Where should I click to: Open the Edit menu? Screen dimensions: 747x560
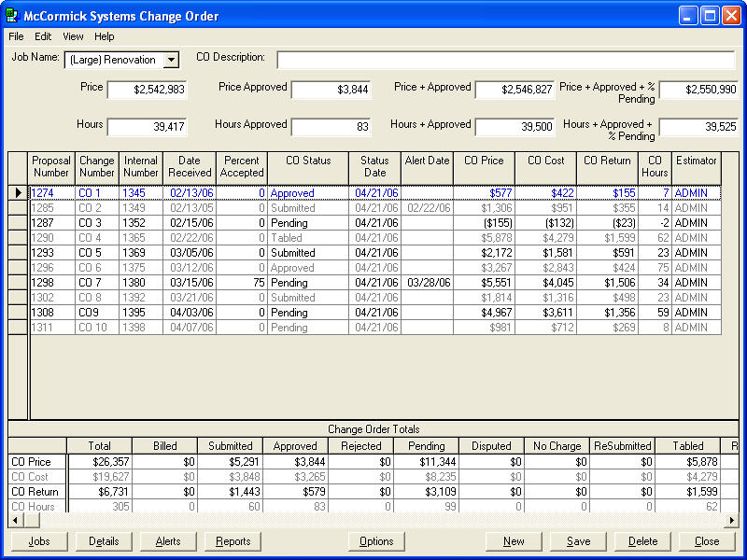pyautogui.click(x=43, y=36)
